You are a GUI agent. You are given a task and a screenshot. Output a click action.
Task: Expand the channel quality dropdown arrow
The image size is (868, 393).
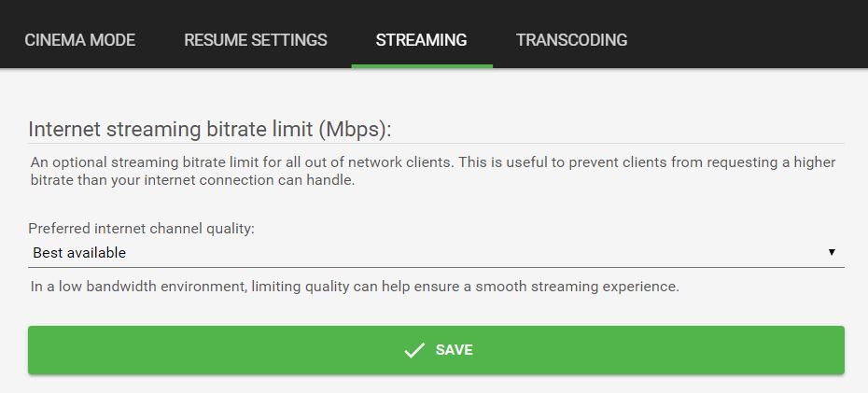coord(832,252)
